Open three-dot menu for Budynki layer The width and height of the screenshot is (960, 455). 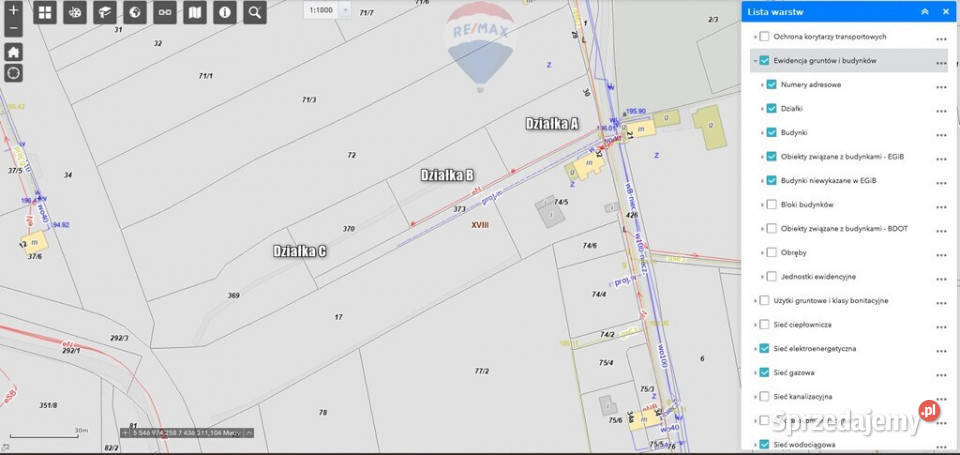coord(940,134)
